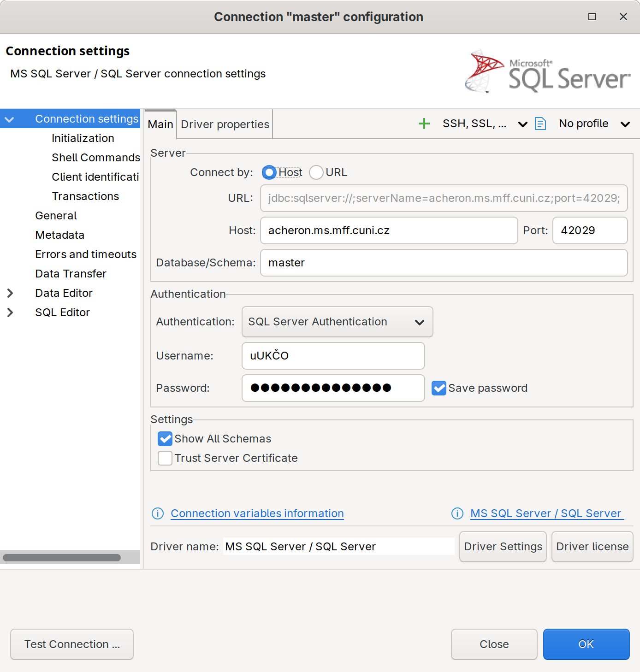This screenshot has width=640, height=672.
Task: Select the URL connect-by radio button
Action: [316, 172]
